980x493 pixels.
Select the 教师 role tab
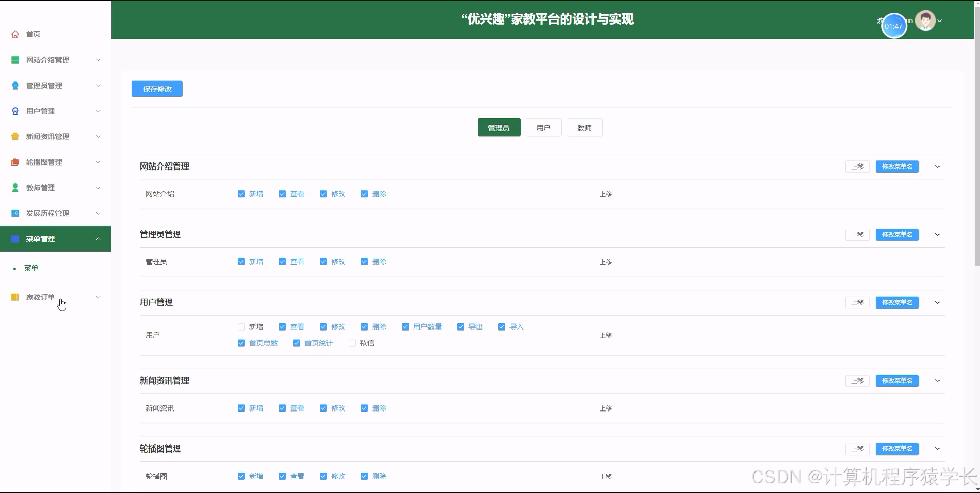pyautogui.click(x=584, y=127)
